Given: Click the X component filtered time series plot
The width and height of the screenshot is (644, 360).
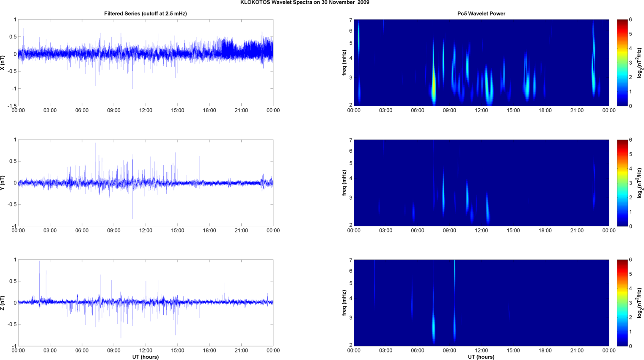Looking at the screenshot, I should click(x=146, y=63).
